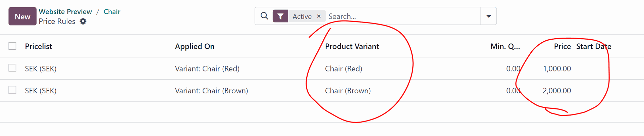
Task: Go to Website Preview breadcrumb
Action: coord(65,12)
